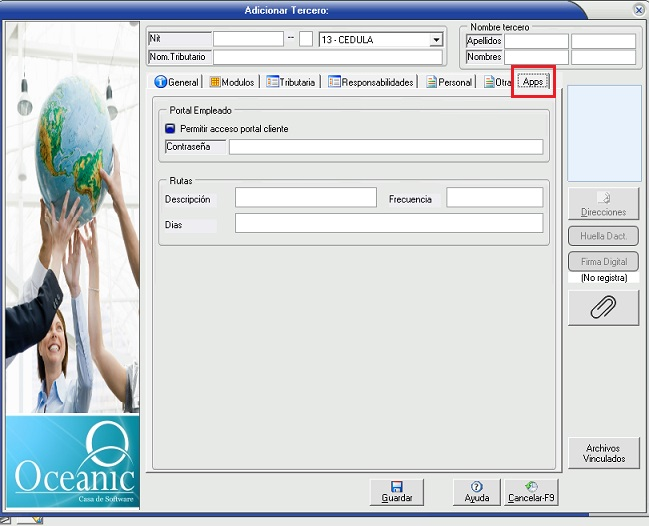Open the General tab with info icon
Image resolution: width=649 pixels, height=526 pixels.
pos(176,82)
